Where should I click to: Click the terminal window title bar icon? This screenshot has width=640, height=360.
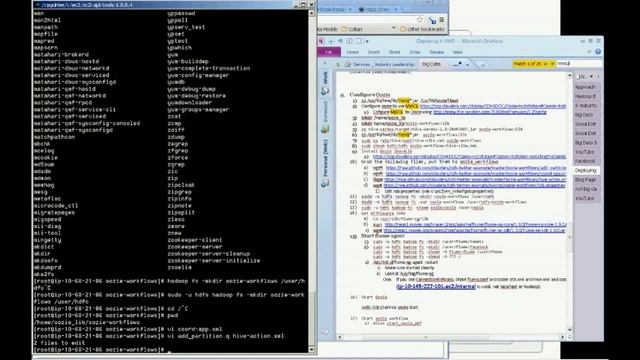(37, 4)
